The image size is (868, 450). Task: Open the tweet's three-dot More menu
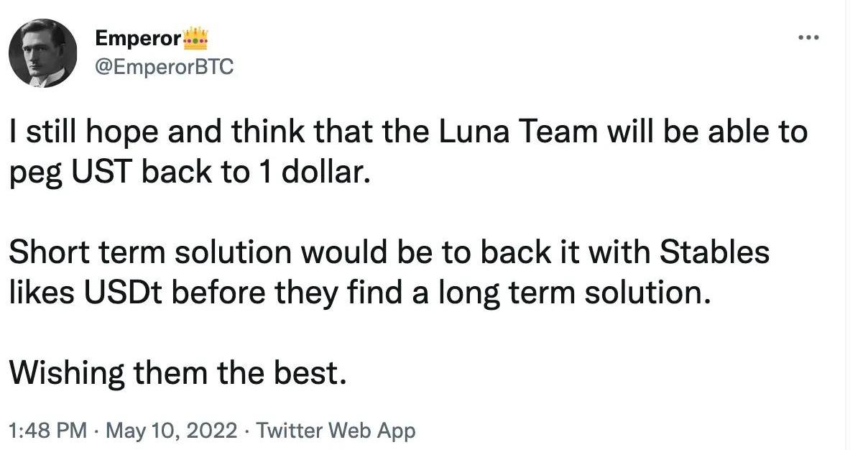pyautogui.click(x=808, y=37)
